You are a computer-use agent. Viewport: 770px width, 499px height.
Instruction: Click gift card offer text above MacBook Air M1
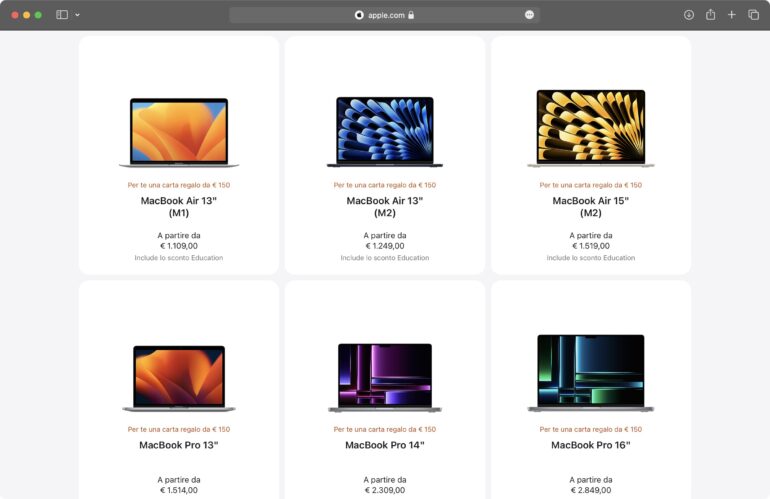(179, 185)
